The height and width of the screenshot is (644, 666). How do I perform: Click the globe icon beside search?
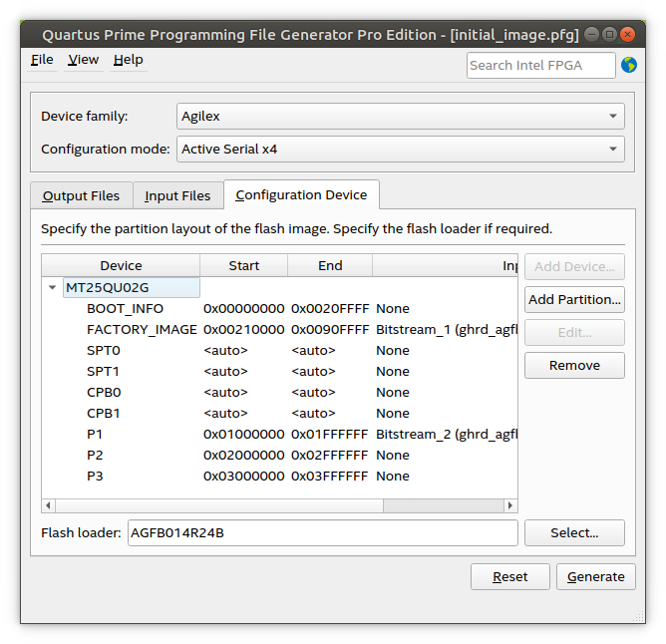point(628,65)
